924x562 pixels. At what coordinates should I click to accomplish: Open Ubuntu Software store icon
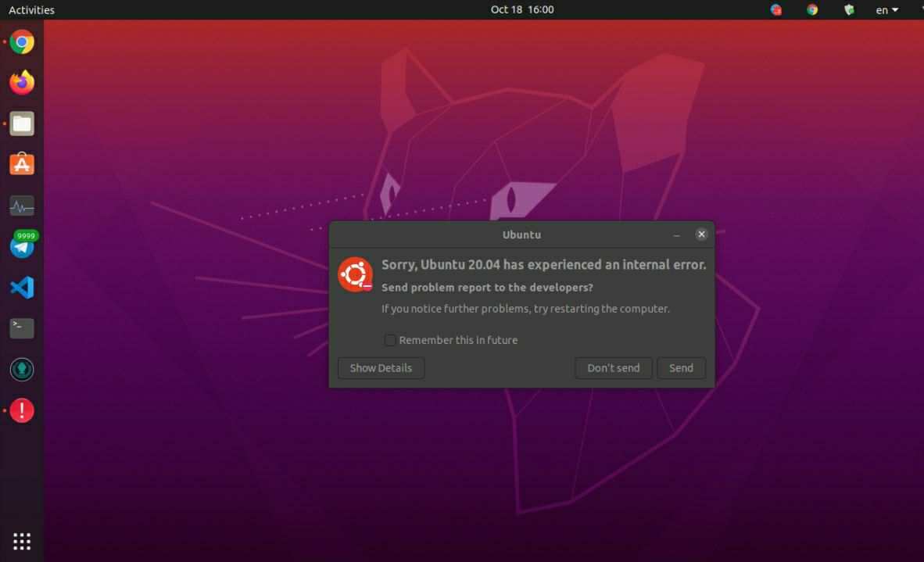(x=22, y=164)
